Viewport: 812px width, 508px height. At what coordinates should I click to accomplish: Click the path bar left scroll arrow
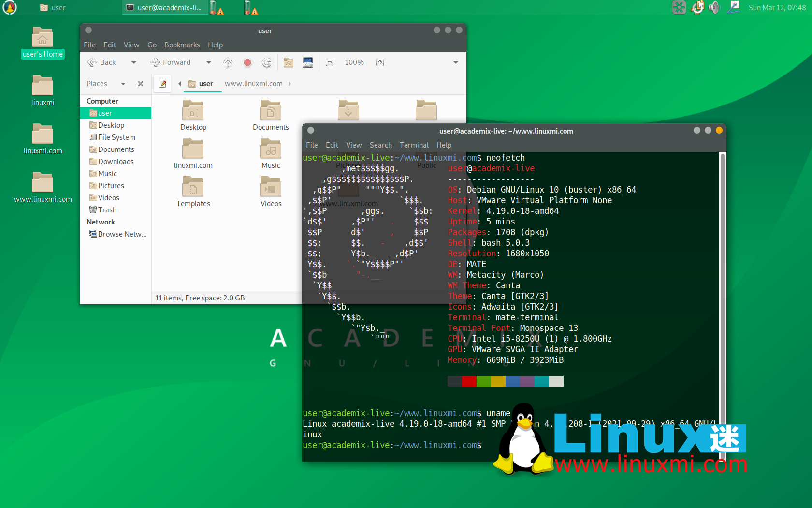[180, 84]
